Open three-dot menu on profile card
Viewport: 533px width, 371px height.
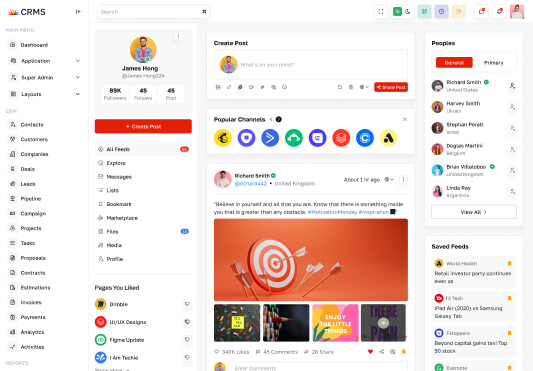coord(178,36)
